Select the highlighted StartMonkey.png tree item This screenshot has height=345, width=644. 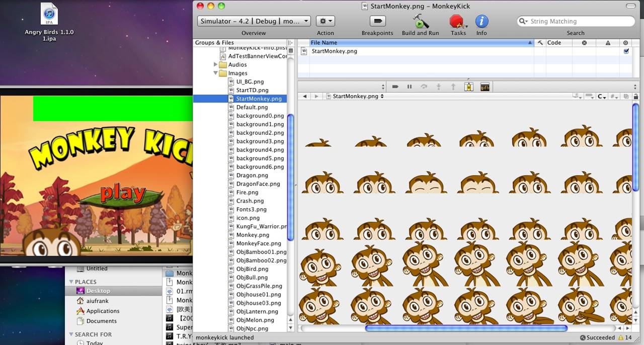[240, 99]
